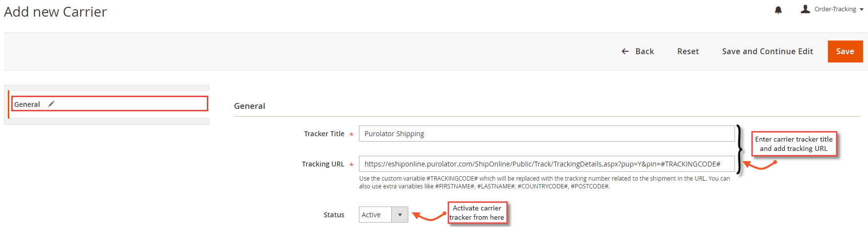868x227 pixels.
Task: Expand the Order-Tracking account caret
Action: [x=862, y=9]
